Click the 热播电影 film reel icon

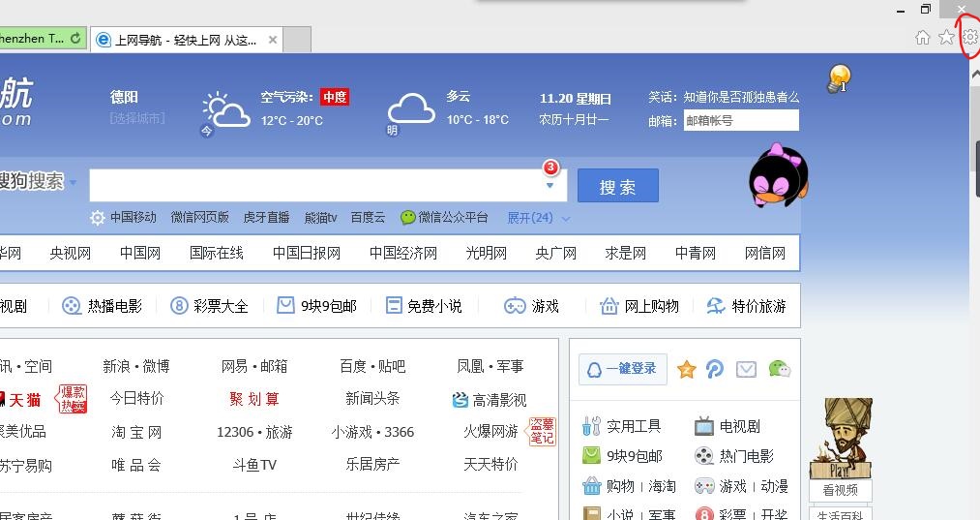coord(72,306)
